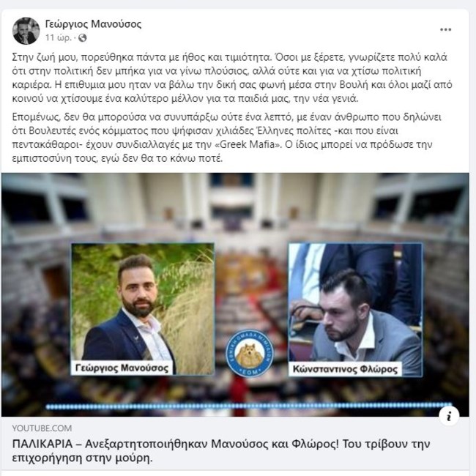Click blurred parliament chamber background at preview top
The image size is (476, 476).
pos(235,207)
